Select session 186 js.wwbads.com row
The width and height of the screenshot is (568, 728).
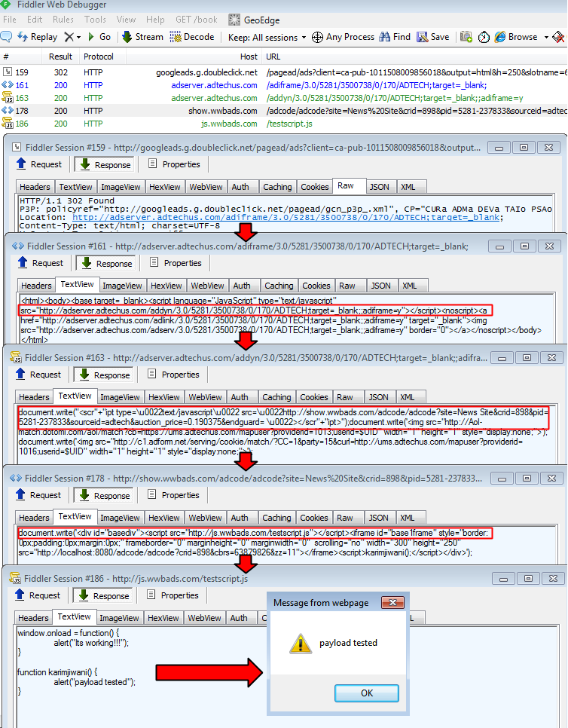click(x=284, y=124)
